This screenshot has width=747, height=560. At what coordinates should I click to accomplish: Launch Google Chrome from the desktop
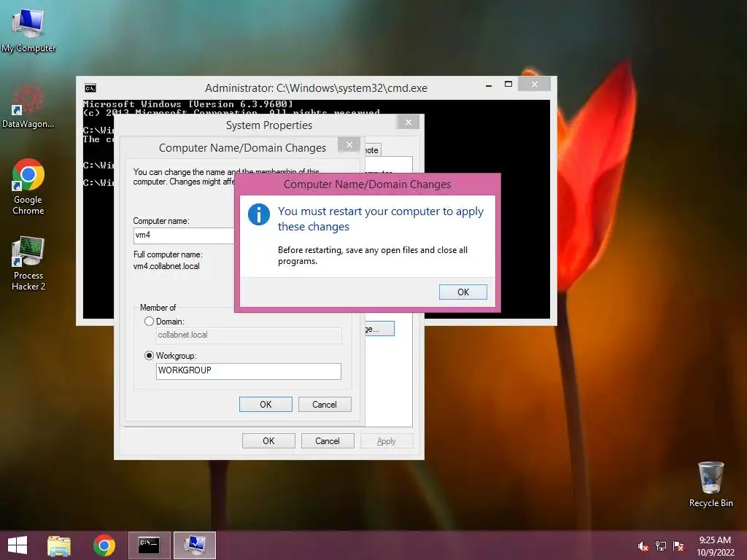click(x=28, y=187)
